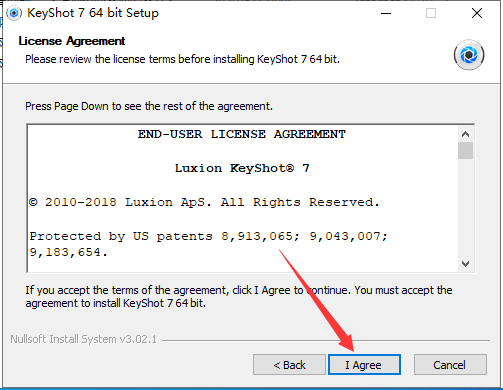
Task: Click the 'Luxion KeyShot® 7' line in the agreement
Action: 242,168
